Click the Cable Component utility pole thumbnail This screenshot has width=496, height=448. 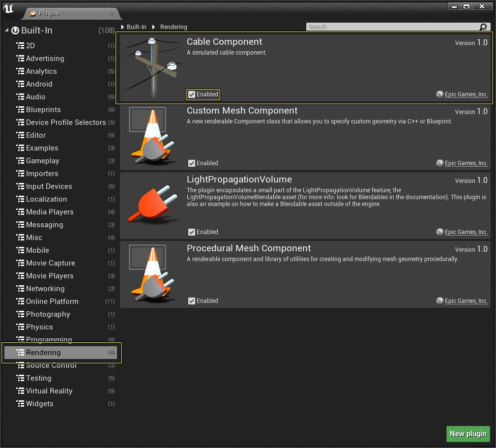pyautogui.click(x=151, y=67)
